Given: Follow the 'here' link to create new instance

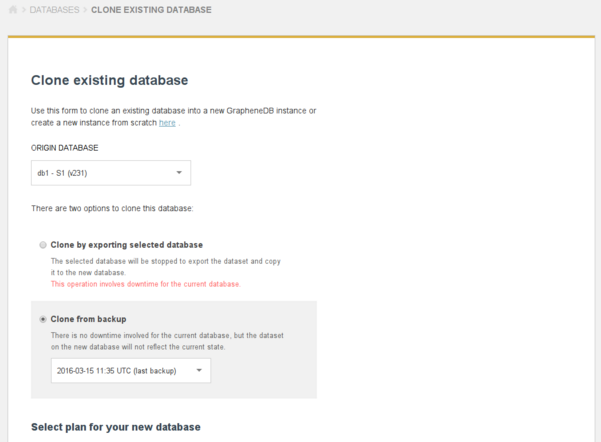Looking at the screenshot, I should [167, 122].
